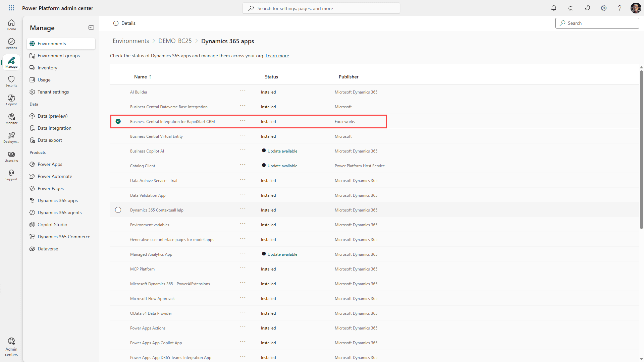Click the apps list Search box
Image resolution: width=644 pixels, height=362 pixels.
coord(597,23)
